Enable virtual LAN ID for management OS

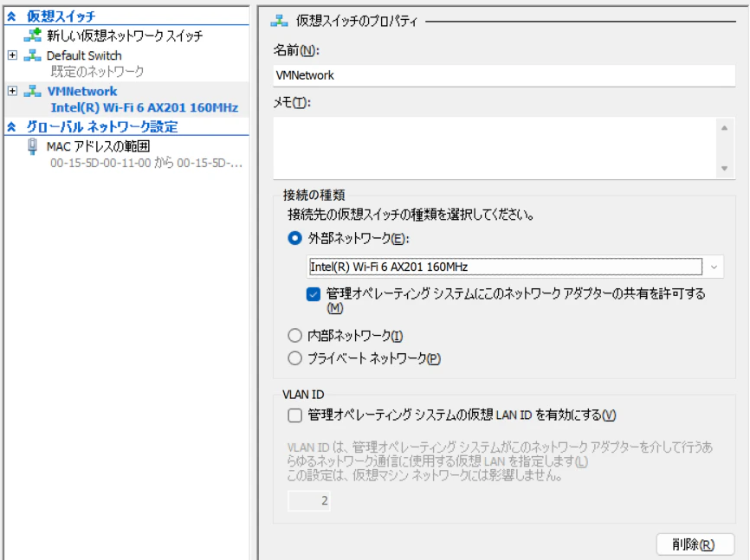[295, 415]
